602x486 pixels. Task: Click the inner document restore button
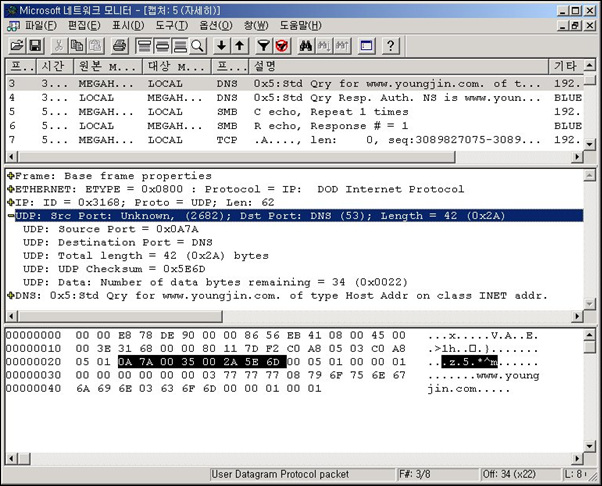pyautogui.click(x=575, y=26)
